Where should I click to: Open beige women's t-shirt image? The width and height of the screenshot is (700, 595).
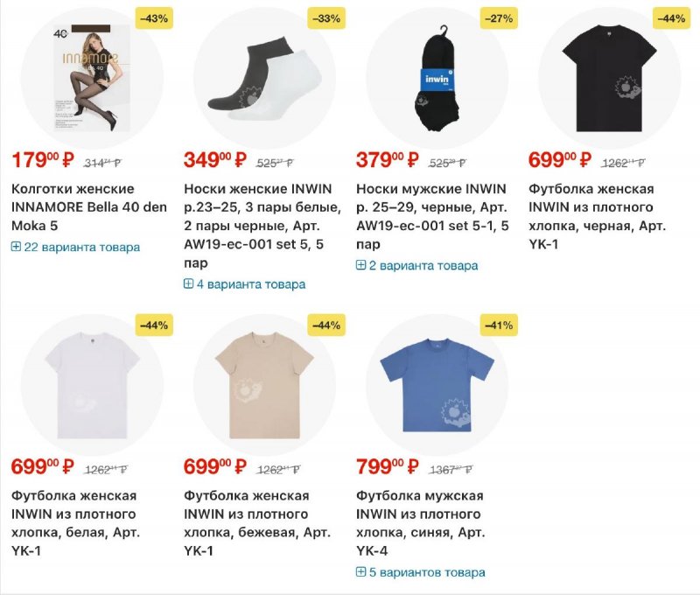coord(264,385)
